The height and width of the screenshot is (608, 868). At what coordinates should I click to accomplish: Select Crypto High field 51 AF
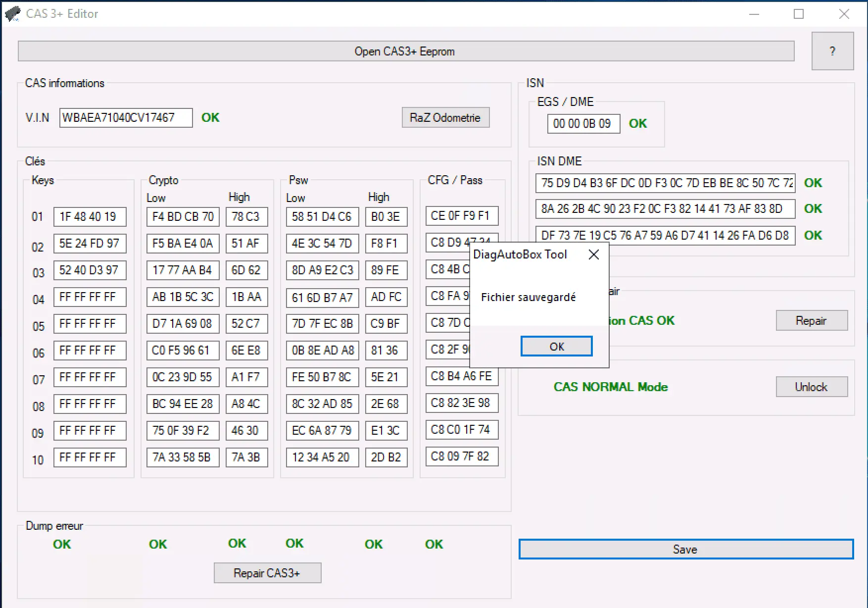[246, 243]
